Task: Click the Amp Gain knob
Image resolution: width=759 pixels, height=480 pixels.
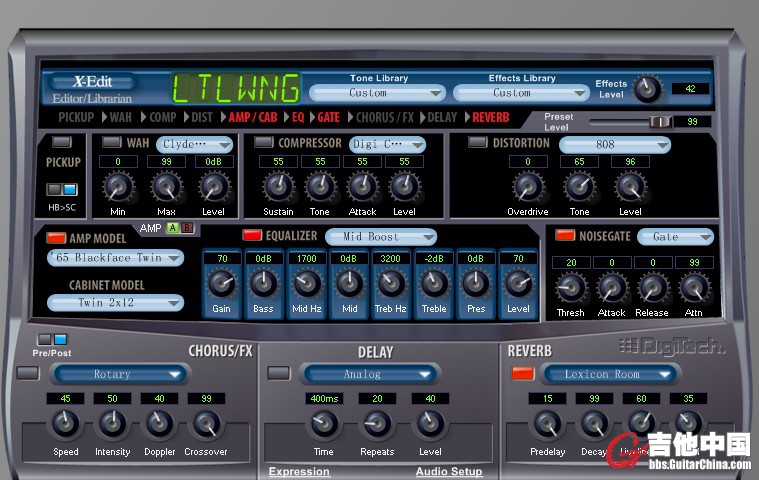Action: pos(221,283)
